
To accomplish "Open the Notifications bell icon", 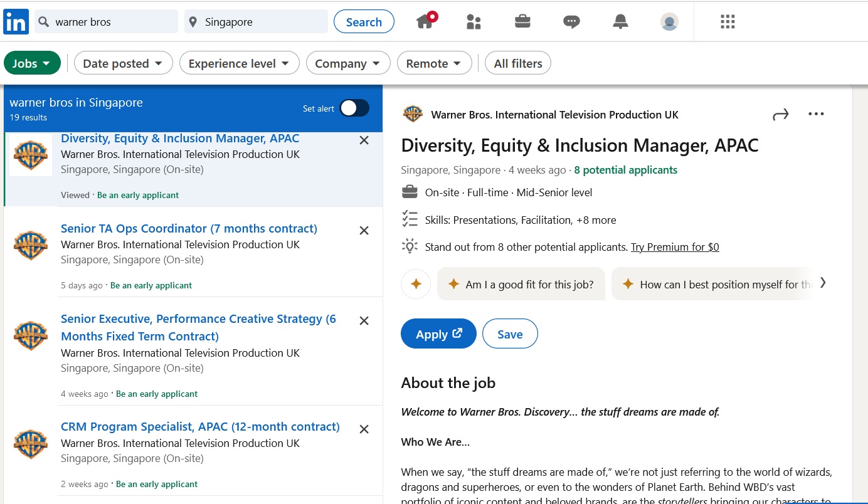I will click(620, 22).
